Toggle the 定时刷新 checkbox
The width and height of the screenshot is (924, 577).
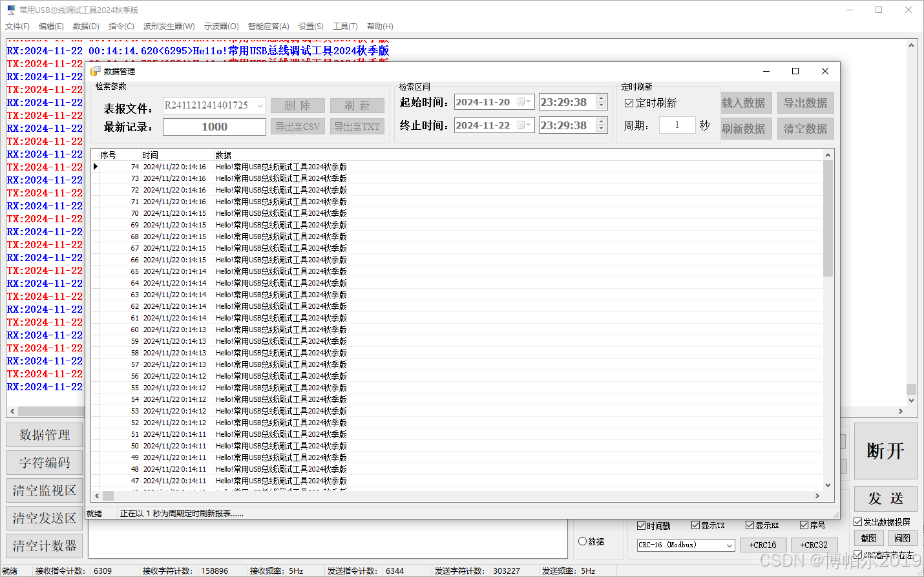(x=629, y=103)
